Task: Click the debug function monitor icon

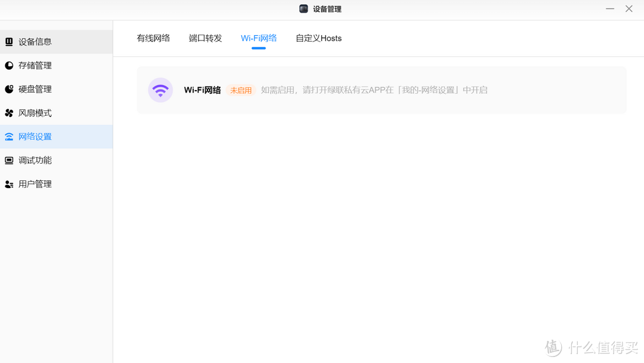Action: tap(9, 161)
